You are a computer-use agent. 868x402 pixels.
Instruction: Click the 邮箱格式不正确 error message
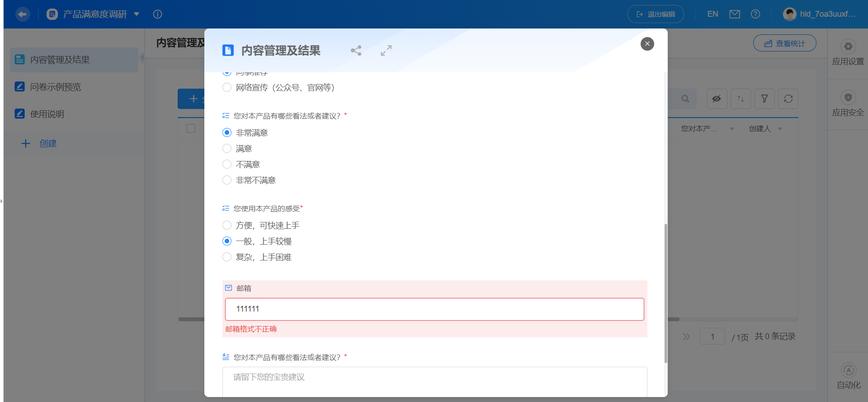251,329
